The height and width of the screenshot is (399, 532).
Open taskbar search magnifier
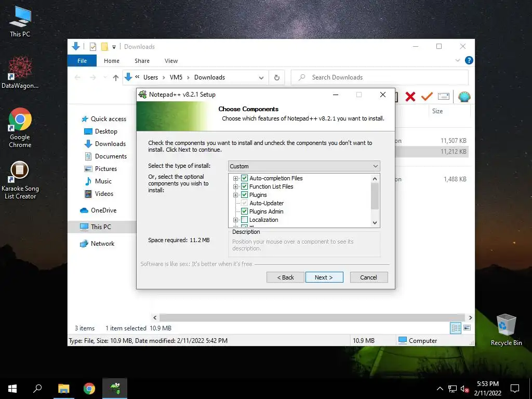[x=37, y=389]
